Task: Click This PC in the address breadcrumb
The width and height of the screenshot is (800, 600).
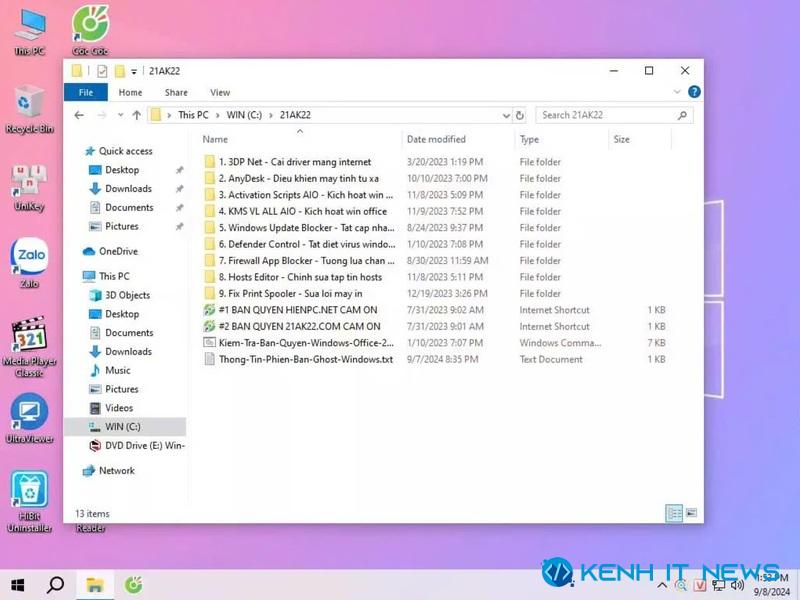Action: (193, 115)
